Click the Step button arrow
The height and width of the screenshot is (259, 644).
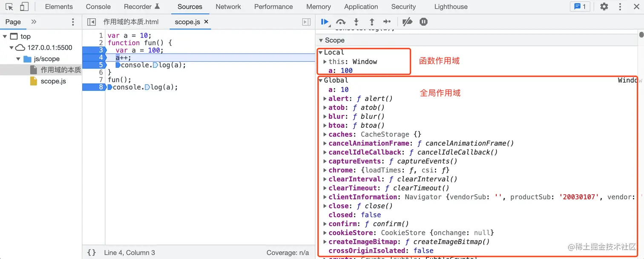pos(387,22)
